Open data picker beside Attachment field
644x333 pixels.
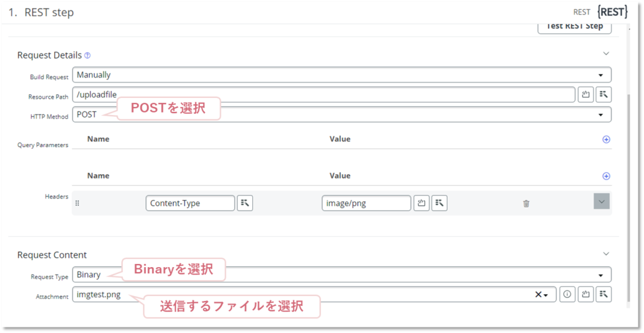pyautogui.click(x=603, y=295)
